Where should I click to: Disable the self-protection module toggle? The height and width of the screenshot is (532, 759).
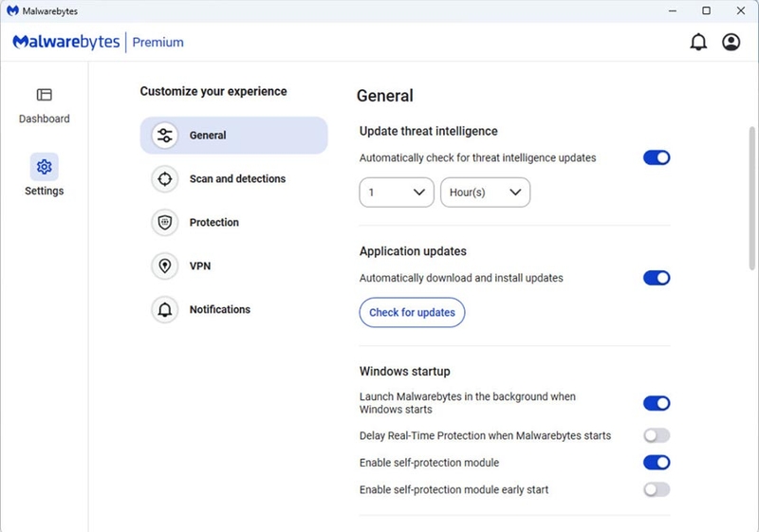tap(657, 463)
